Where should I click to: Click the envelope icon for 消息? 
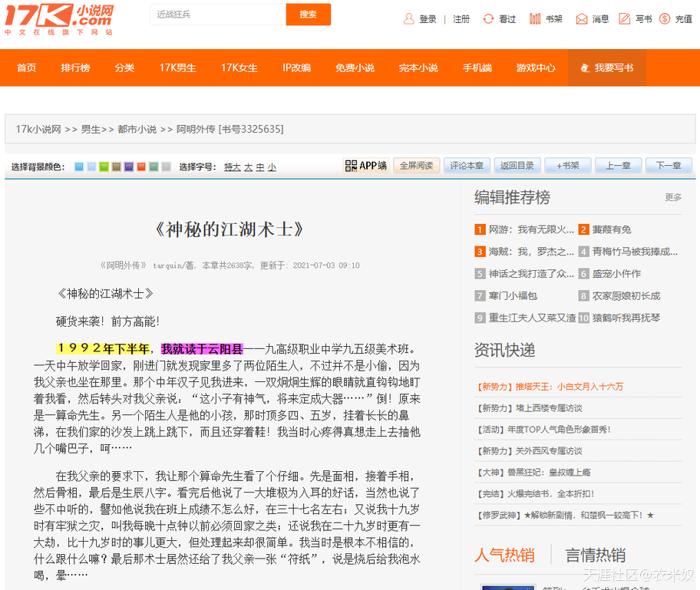tap(582, 18)
